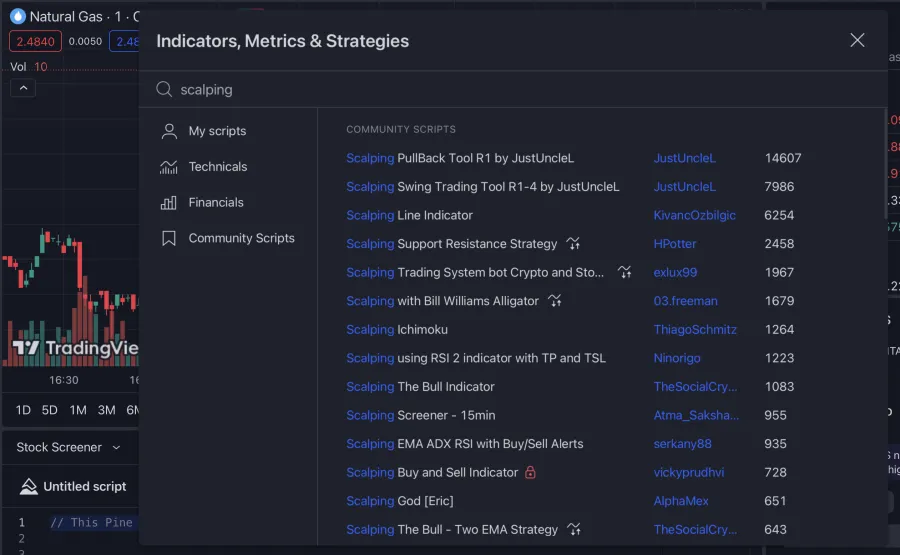This screenshot has height=555, width=900.
Task: Click the scalping search input field
Action: tap(500, 90)
